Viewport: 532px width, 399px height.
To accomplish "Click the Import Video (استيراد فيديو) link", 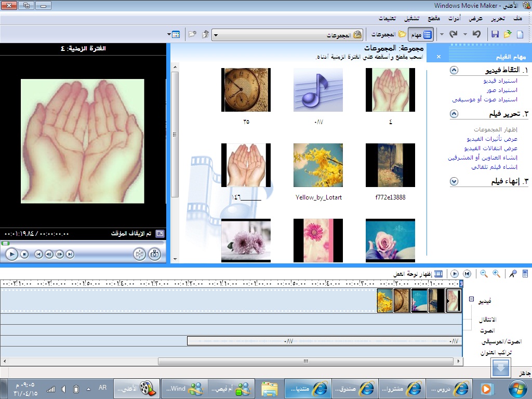I will (x=500, y=81).
